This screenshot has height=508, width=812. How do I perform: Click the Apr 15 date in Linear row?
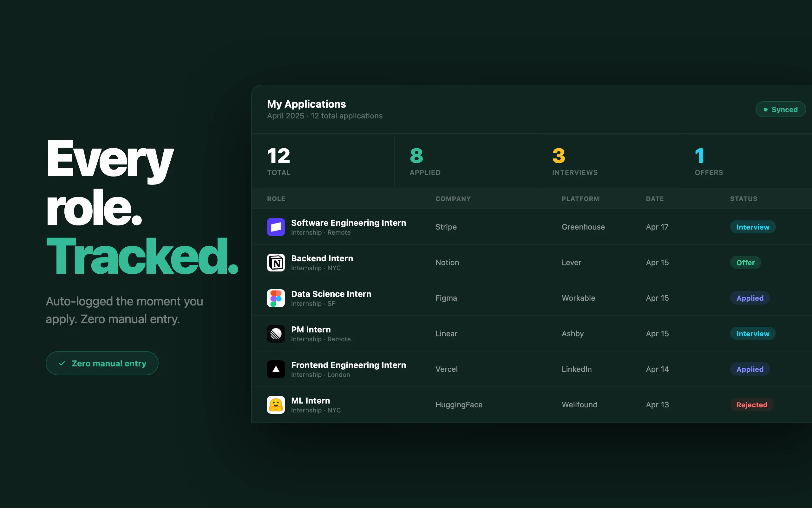(657, 334)
